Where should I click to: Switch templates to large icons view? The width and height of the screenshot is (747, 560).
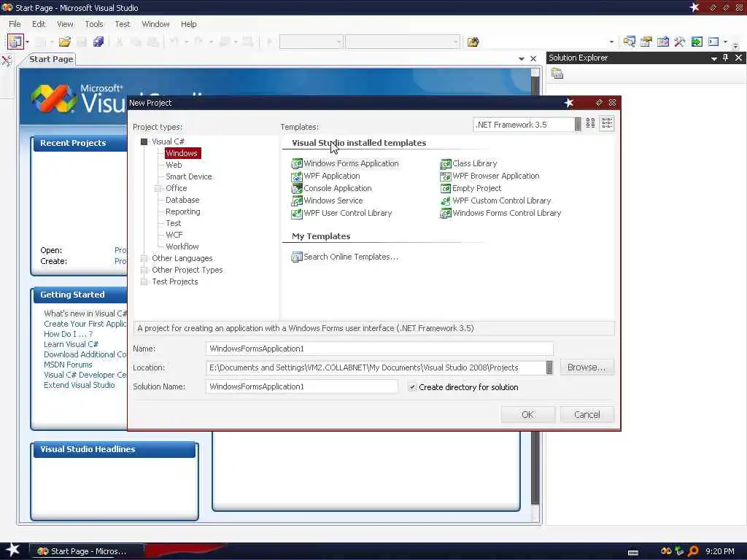click(x=590, y=123)
